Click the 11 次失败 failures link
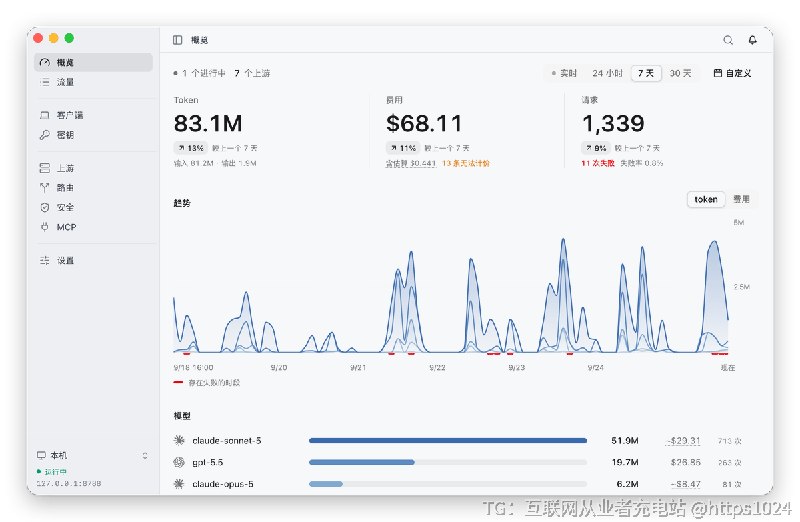Viewport: 800px width, 522px height. [598, 163]
